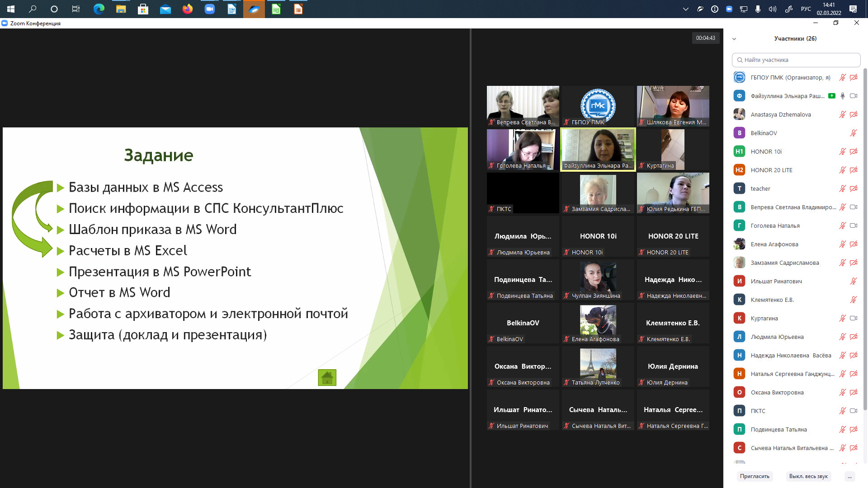Click the Zoom icon in the system tray
The image size is (868, 488).
(729, 9)
